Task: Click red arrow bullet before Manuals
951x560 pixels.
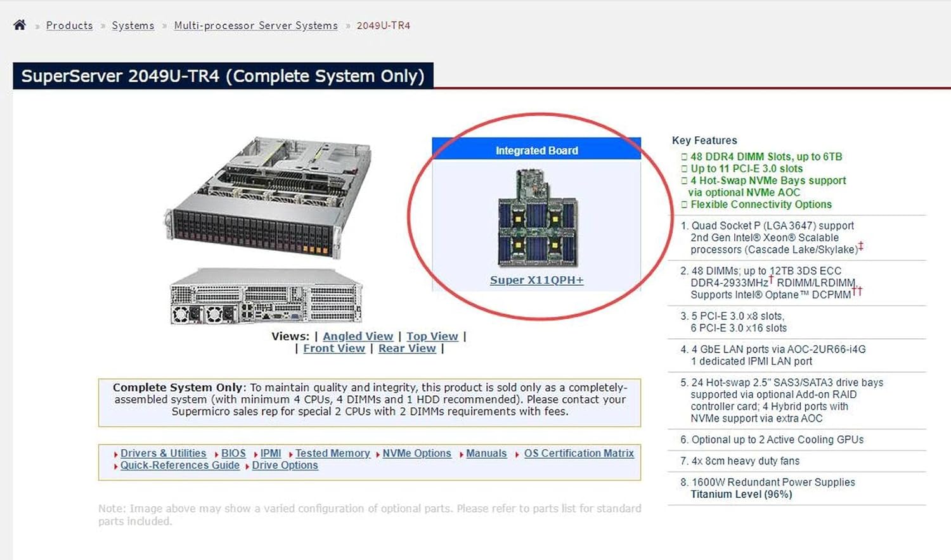Action: coord(462,454)
